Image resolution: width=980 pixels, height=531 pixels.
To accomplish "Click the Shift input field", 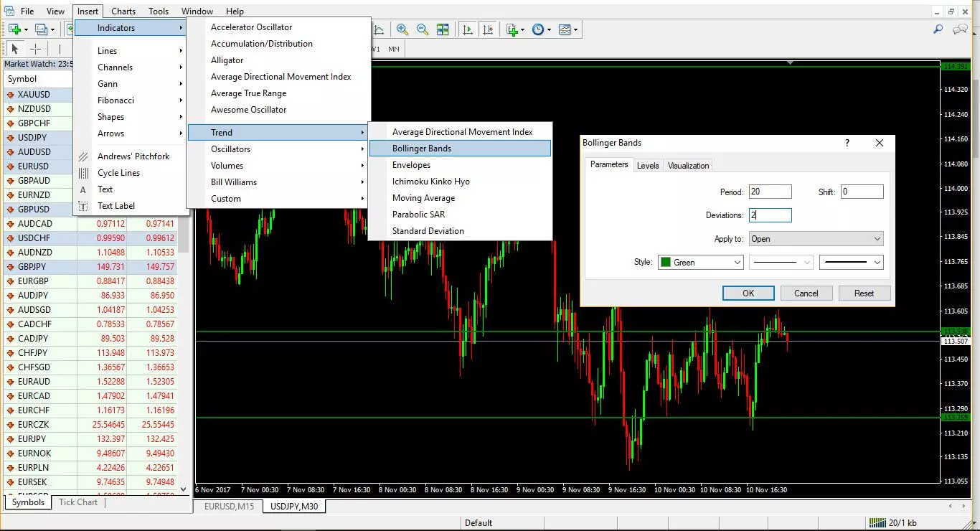I will (x=862, y=192).
